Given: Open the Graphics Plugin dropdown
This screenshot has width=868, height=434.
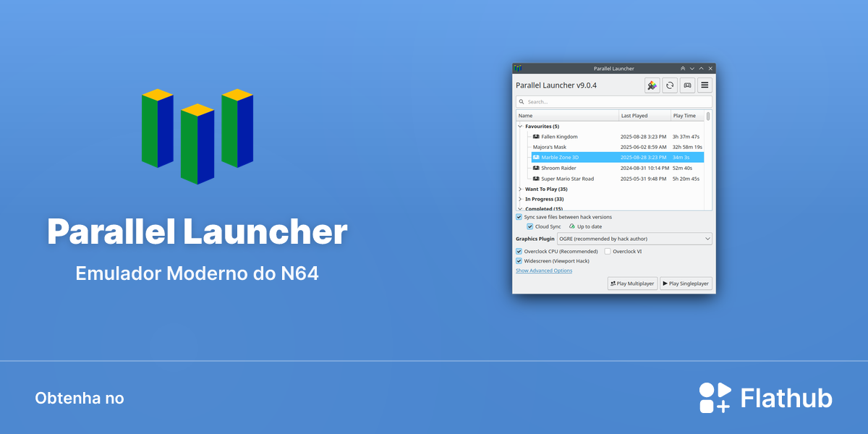Looking at the screenshot, I should [634, 239].
